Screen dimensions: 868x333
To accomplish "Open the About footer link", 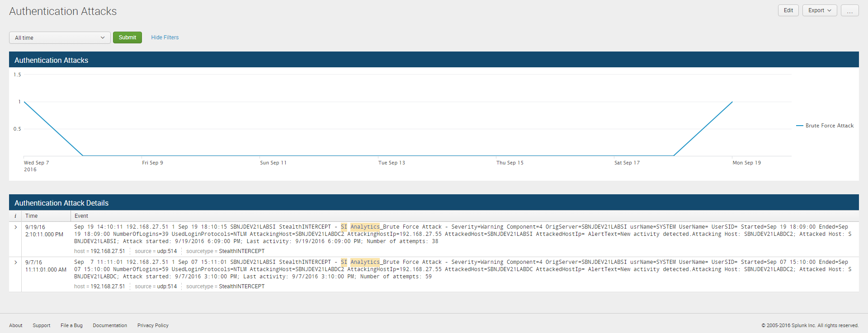I will click(x=16, y=325).
